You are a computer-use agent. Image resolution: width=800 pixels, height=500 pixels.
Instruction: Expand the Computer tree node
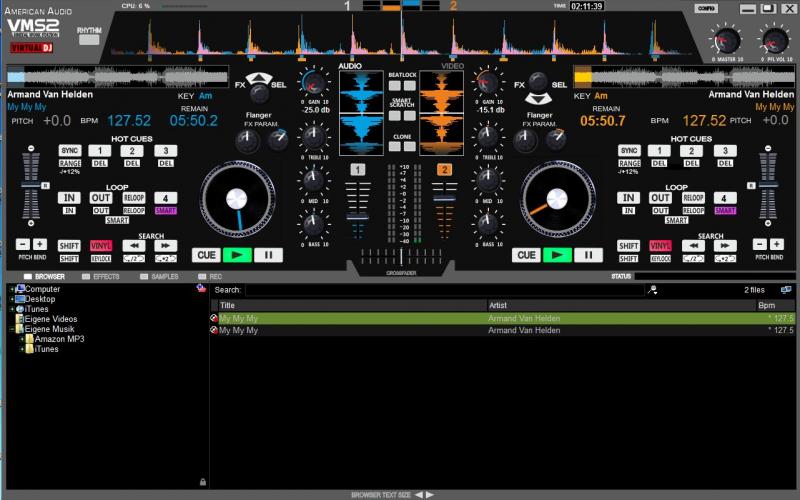pyautogui.click(x=11, y=289)
